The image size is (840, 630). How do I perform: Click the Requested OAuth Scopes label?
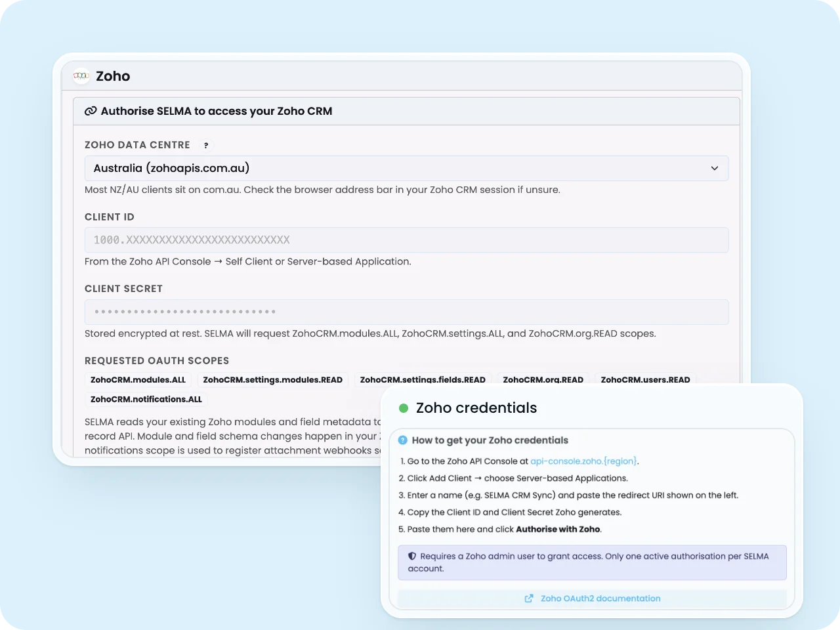pos(157,361)
